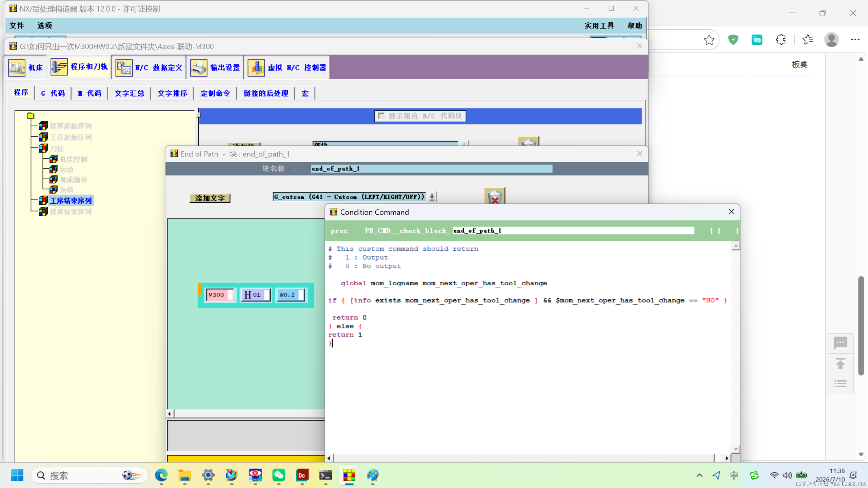Switch to the 链接的后处理 tab
Viewport: 868px width, 488px height.
pyautogui.click(x=266, y=93)
